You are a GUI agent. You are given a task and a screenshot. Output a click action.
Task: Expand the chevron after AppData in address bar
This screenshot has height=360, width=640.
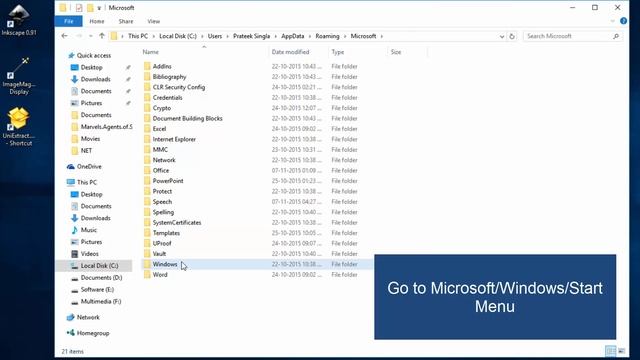tap(310, 36)
